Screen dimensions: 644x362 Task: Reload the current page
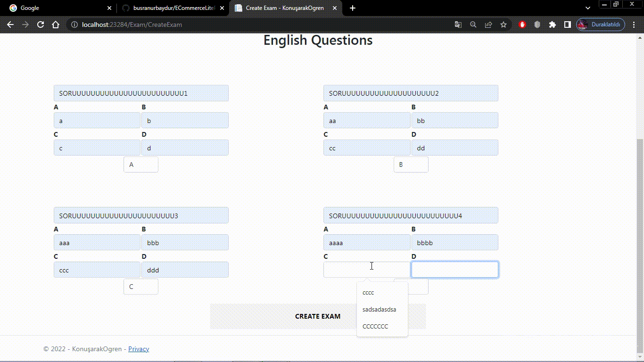pyautogui.click(x=41, y=25)
